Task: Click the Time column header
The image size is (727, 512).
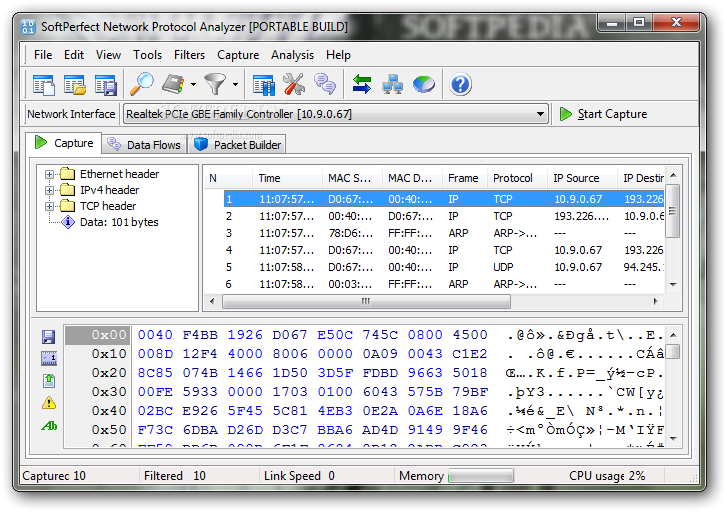Action: pyautogui.click(x=287, y=178)
